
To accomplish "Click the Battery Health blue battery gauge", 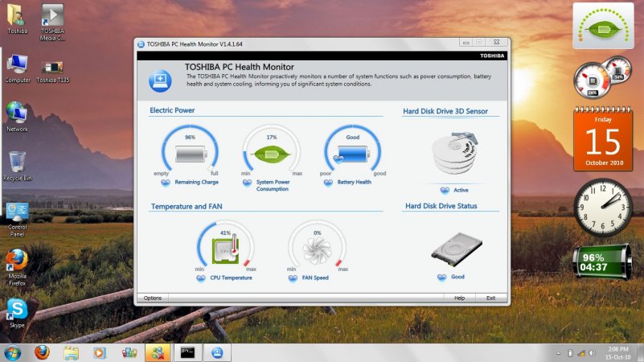I will pos(352,154).
